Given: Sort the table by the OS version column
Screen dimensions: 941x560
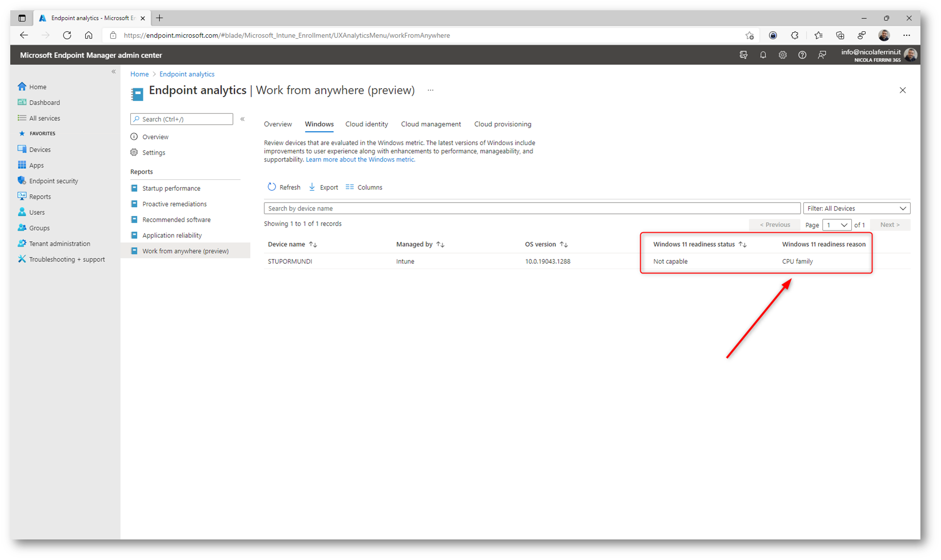Looking at the screenshot, I should 564,244.
